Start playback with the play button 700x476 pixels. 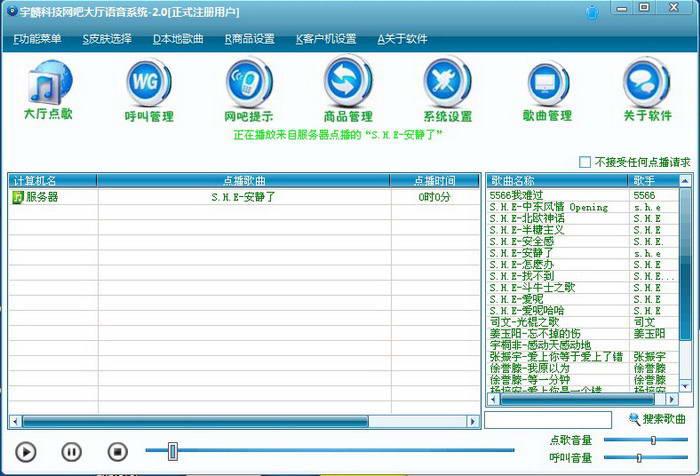26,452
